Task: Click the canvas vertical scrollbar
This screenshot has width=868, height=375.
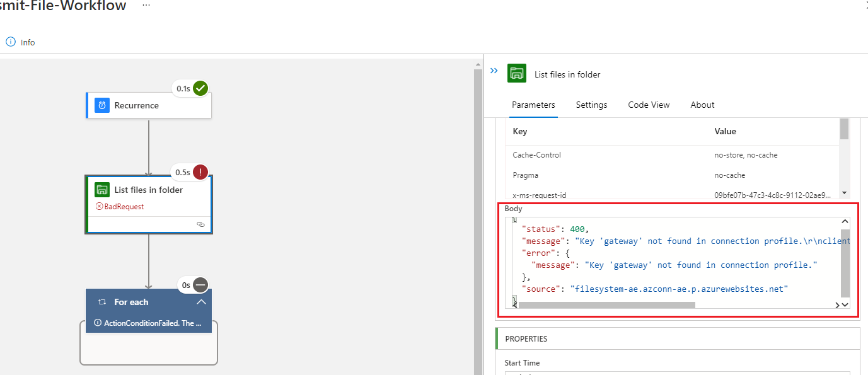Action: click(x=478, y=221)
